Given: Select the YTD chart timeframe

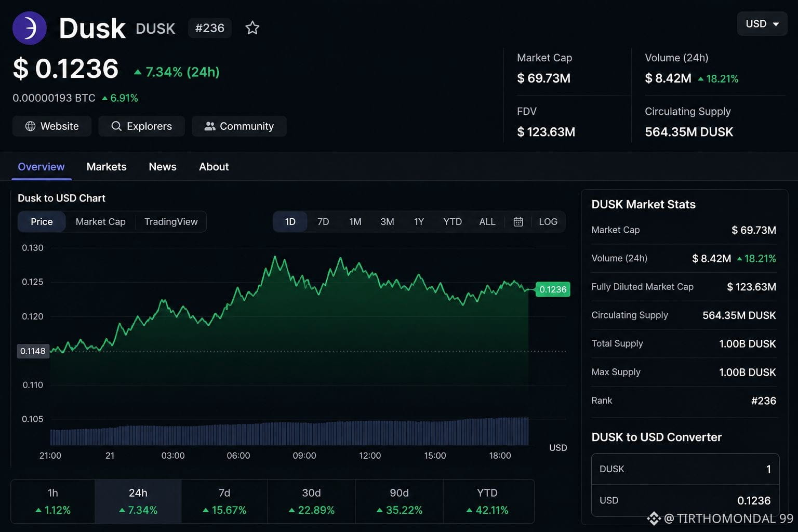Looking at the screenshot, I should point(453,222).
